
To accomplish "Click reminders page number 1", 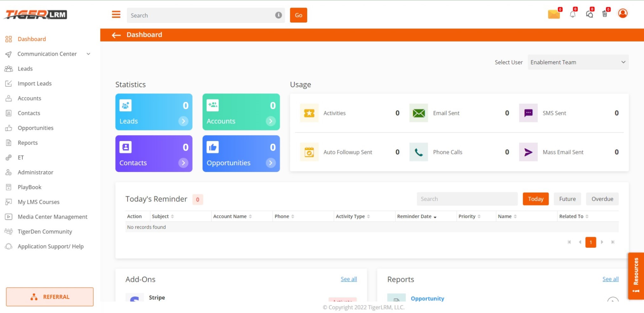I will (591, 242).
